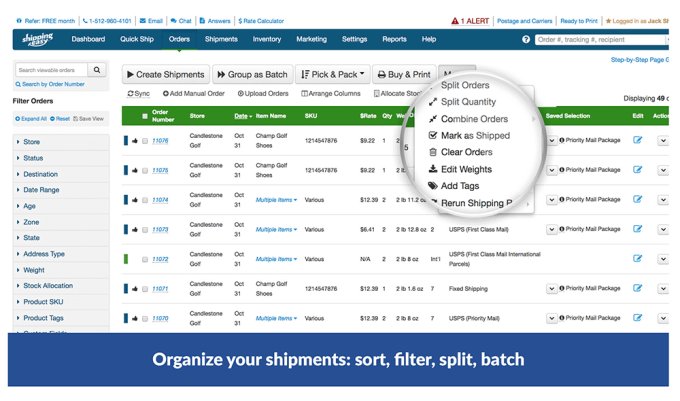This screenshot has height=401, width=680.
Task: Open the Quick Ship tab
Action: pyautogui.click(x=137, y=39)
